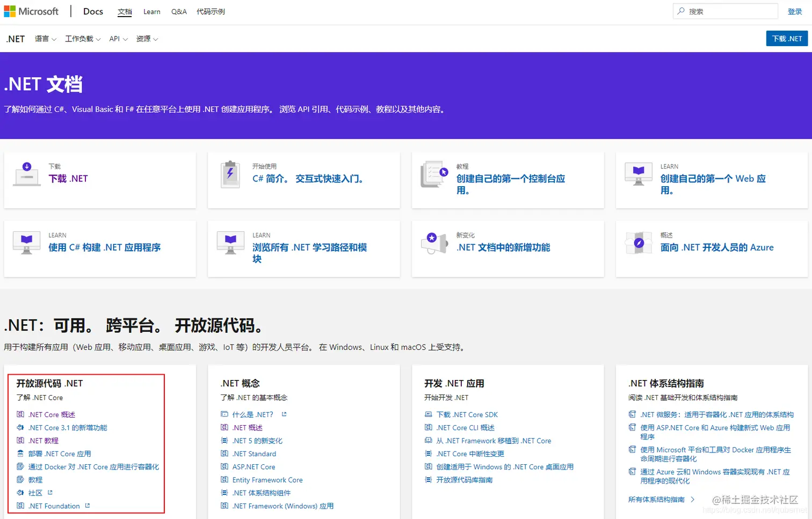Select the 文档 tab in header
812x519 pixels.
pos(125,12)
